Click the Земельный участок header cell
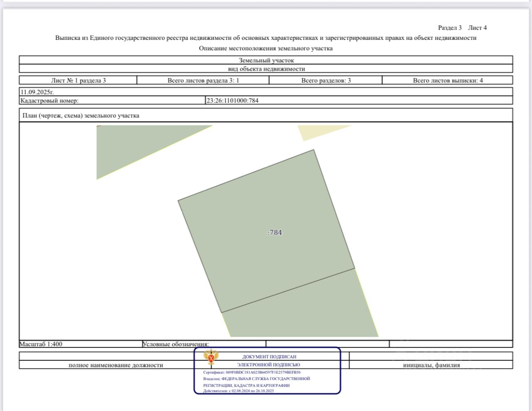Image resolution: width=532 pixels, height=411 pixels. 266,60
